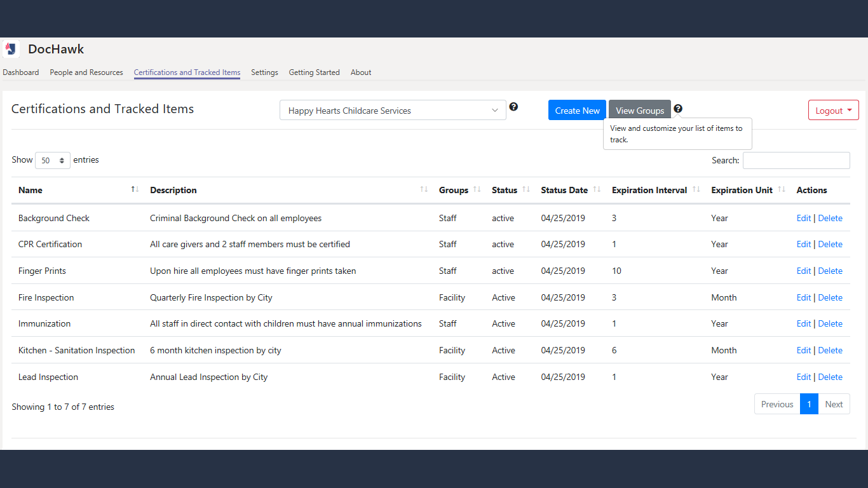Go to the Dashboard tab
This screenshot has width=868, height=488.
tap(21, 72)
